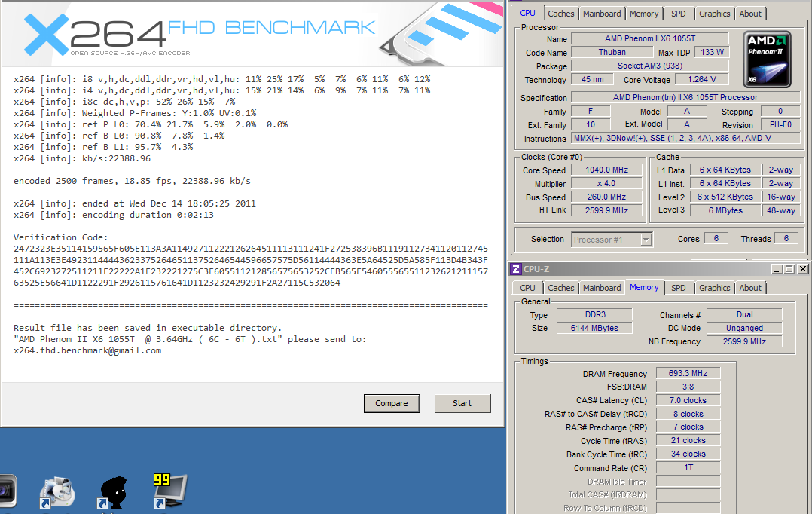Click the Level 3 48-way value
Screen dimensions: 812x514
pyautogui.click(x=781, y=210)
